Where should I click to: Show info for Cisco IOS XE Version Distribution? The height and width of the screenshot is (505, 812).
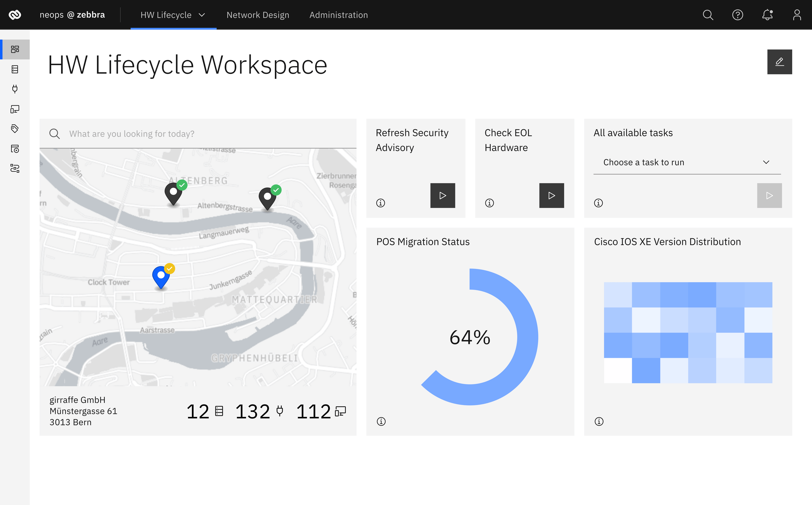599,421
